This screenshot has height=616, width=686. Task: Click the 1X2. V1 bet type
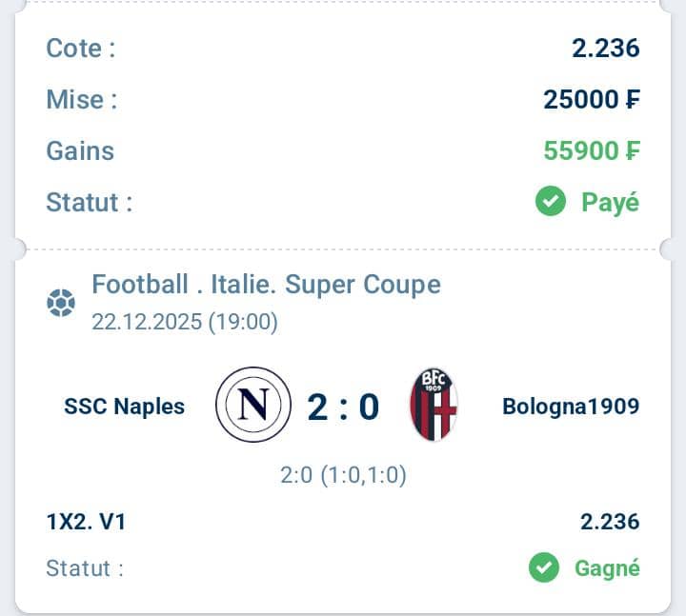[x=87, y=522]
